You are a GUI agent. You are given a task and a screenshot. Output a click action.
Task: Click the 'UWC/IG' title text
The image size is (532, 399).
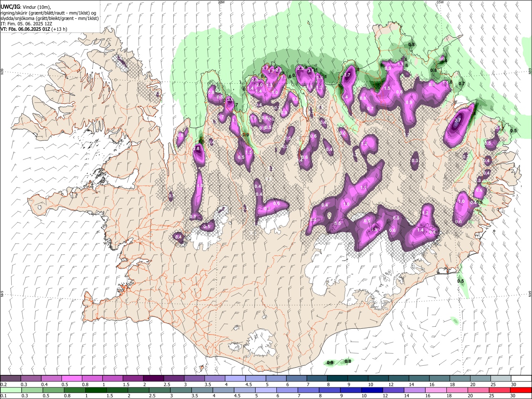(10, 7)
